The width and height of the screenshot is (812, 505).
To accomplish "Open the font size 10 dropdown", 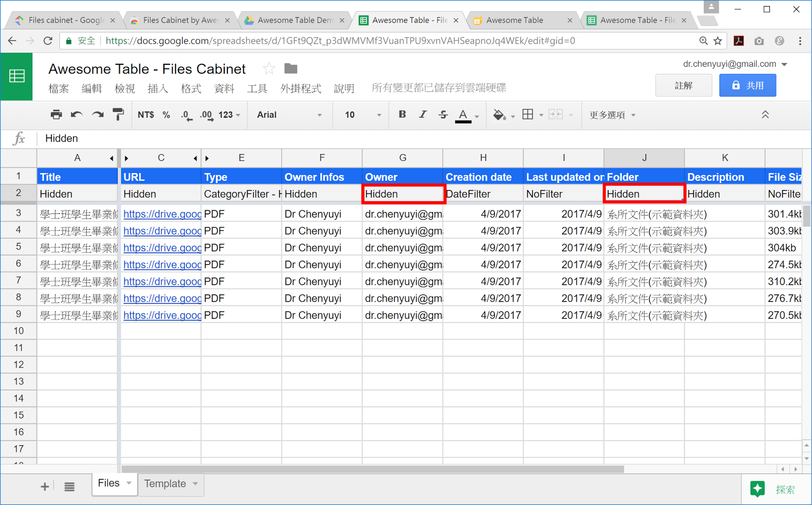I will click(x=362, y=115).
